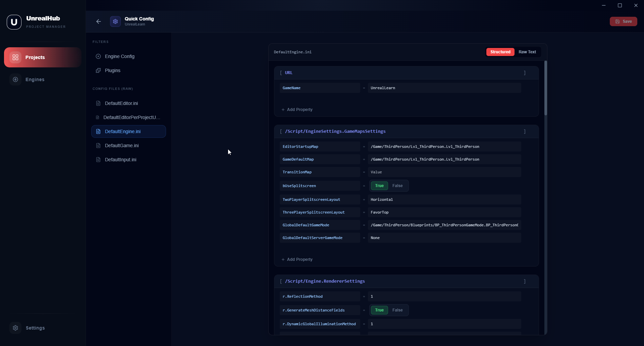This screenshot has height=346, width=644.
Task: Click the UnrealHub logo icon
Action: point(14,22)
